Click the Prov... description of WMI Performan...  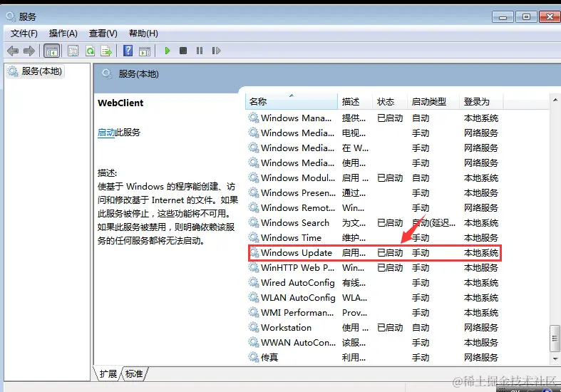pyautogui.click(x=354, y=313)
